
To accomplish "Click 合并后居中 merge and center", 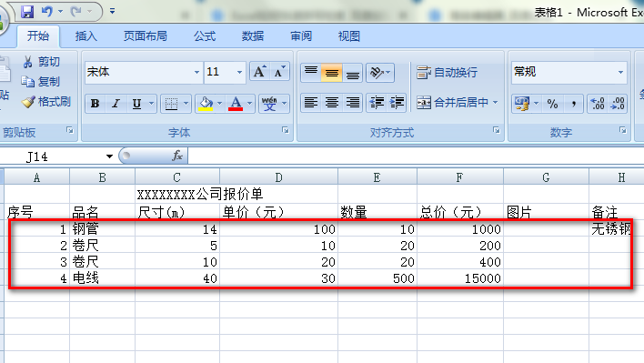I will coord(453,103).
